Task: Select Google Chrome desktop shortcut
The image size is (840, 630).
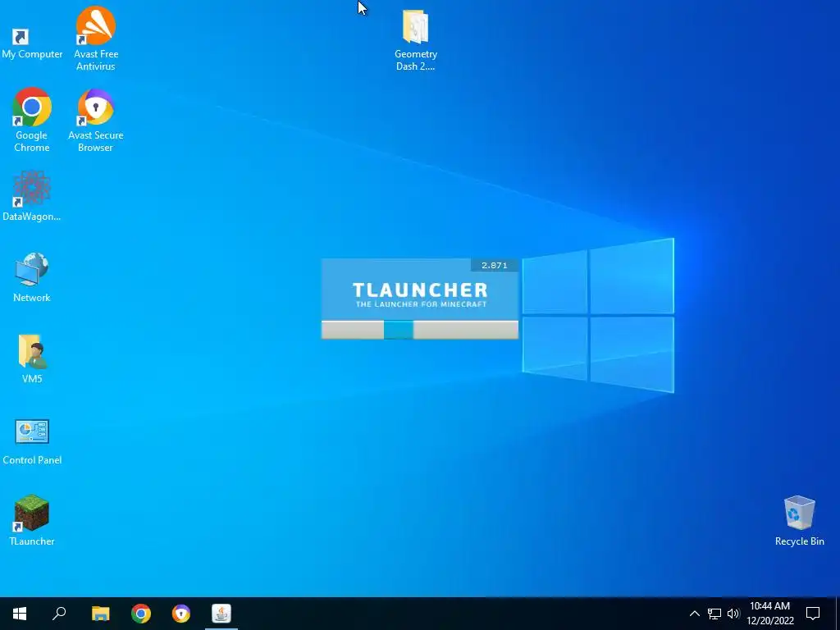Action: (32, 120)
